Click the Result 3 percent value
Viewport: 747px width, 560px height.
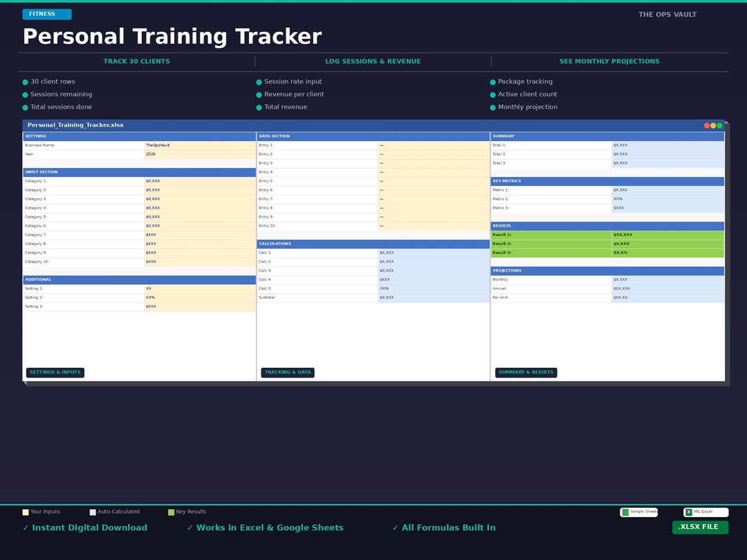click(668, 253)
